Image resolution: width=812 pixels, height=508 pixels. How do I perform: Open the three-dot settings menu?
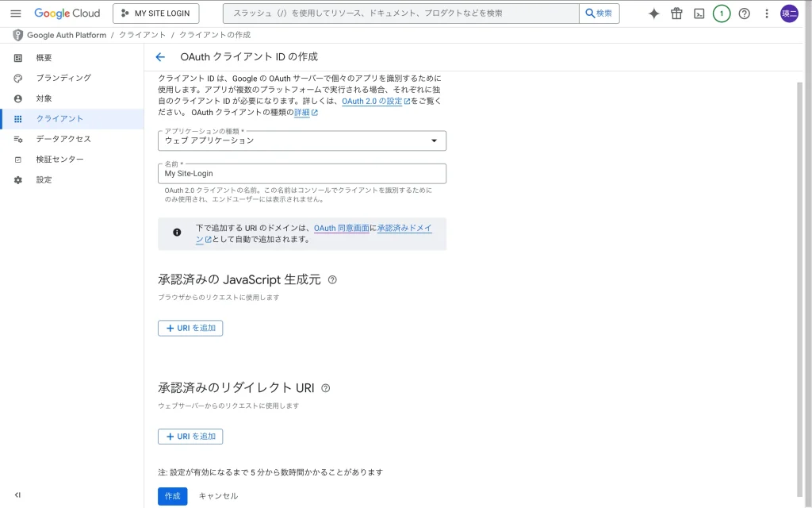[x=766, y=13]
